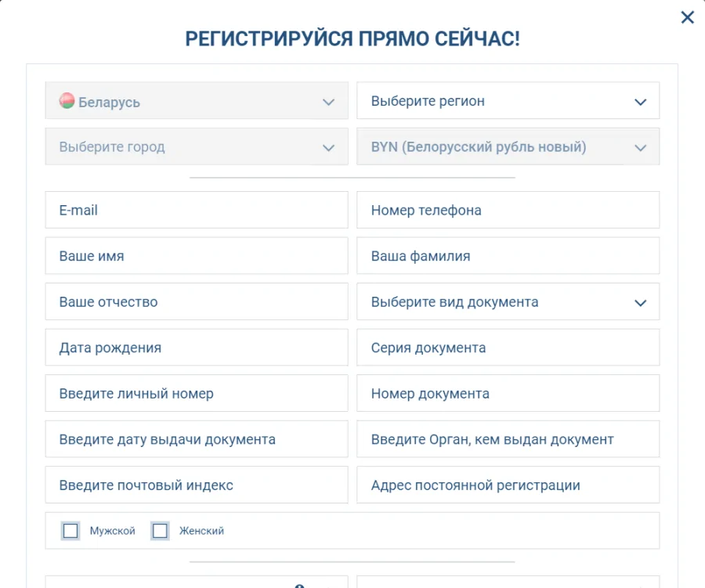Check the Женский gender checkbox
The image size is (705, 588).
pyautogui.click(x=160, y=530)
